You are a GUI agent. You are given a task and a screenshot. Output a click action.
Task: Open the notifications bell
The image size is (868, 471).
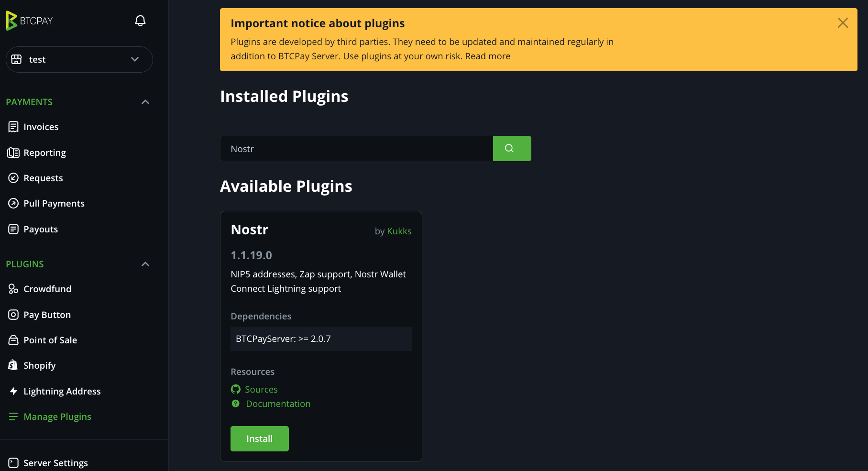tap(140, 21)
